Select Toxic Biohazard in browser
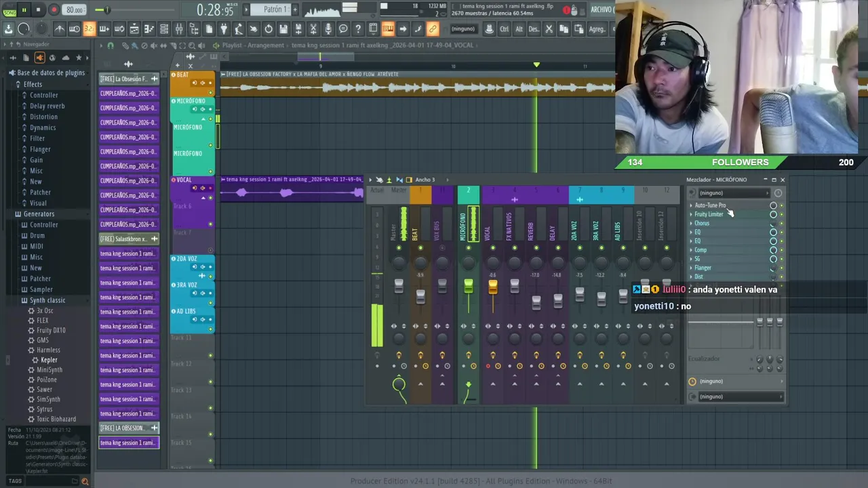868x488 pixels. pyautogui.click(x=56, y=419)
